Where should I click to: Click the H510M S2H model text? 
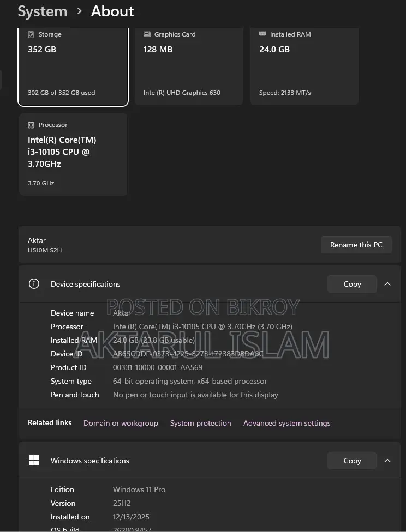[x=45, y=250]
